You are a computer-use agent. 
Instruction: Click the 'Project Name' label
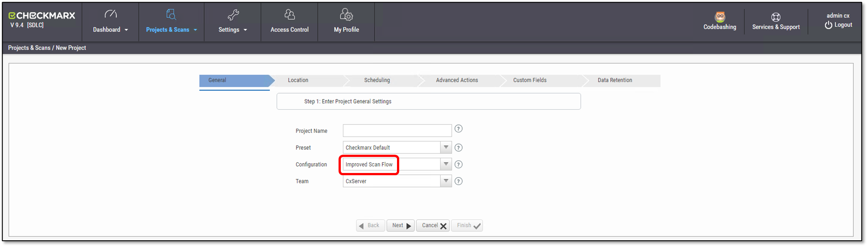311,131
